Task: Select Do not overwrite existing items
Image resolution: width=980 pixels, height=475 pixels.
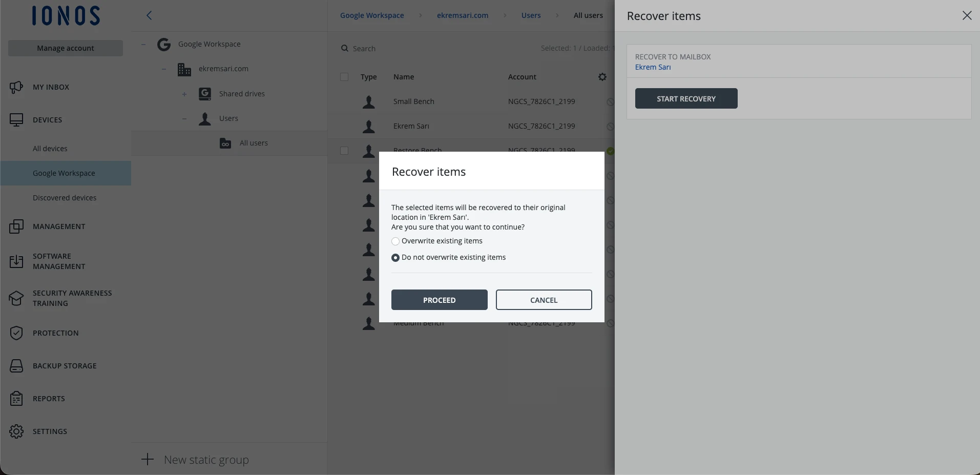Action: (x=395, y=258)
